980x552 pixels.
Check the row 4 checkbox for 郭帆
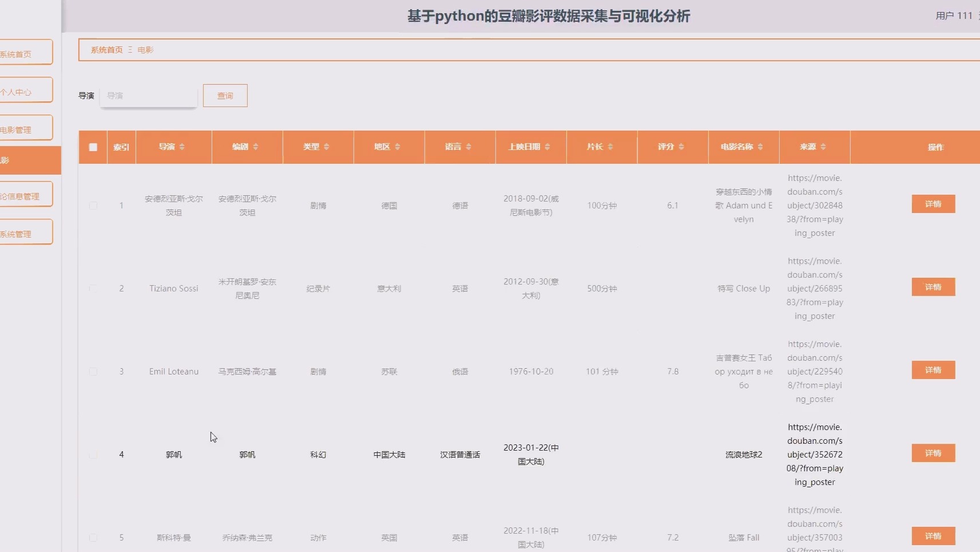click(93, 455)
